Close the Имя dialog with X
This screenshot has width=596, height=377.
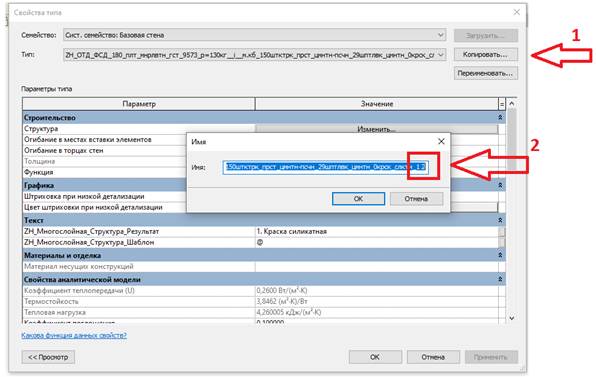441,141
